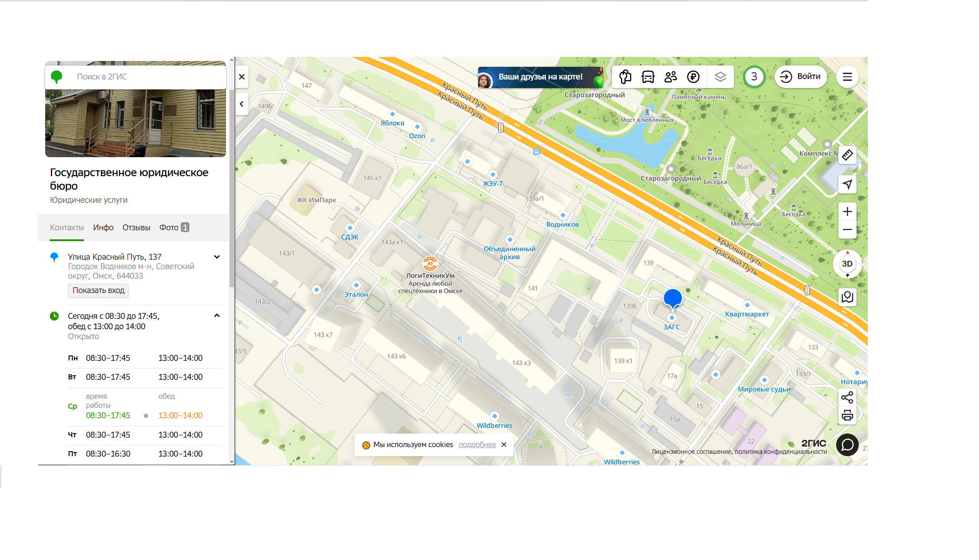This screenshot has height=560, width=979.
Task: Zoom in the map with plus
Action: 847,211
